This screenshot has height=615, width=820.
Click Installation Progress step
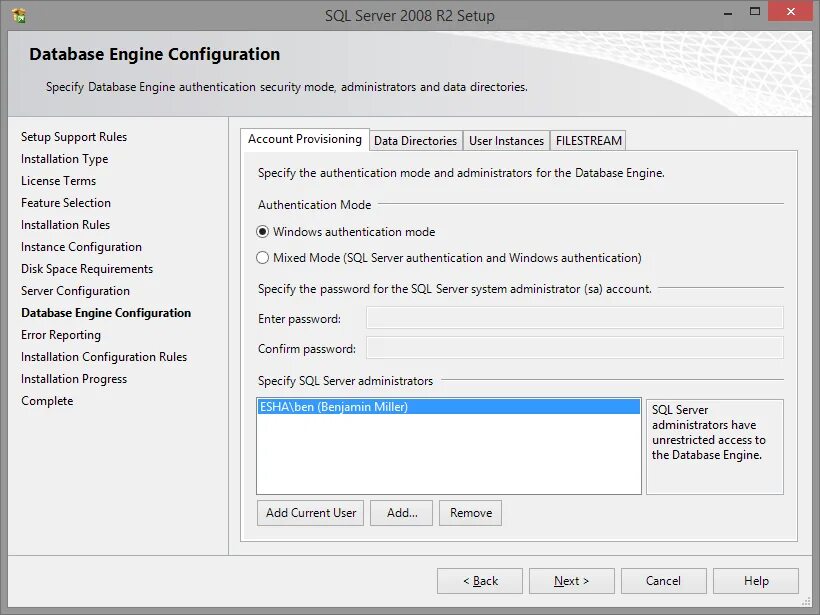click(x=74, y=379)
